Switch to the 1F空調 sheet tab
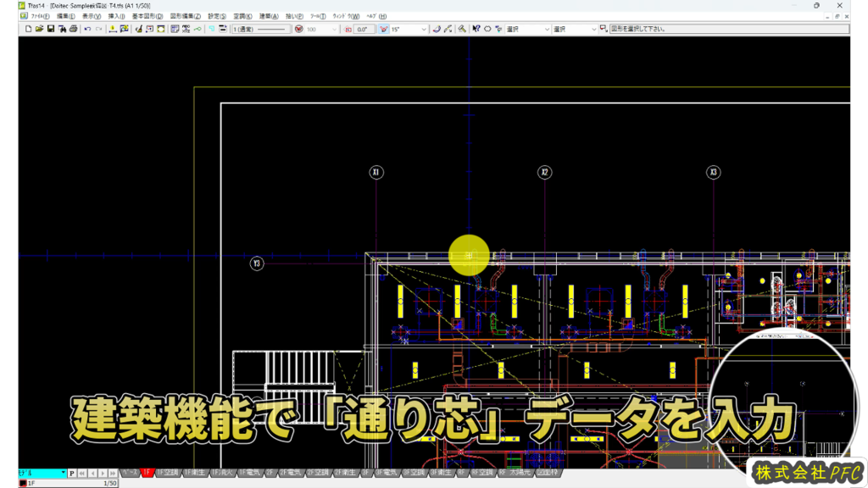 (x=167, y=473)
